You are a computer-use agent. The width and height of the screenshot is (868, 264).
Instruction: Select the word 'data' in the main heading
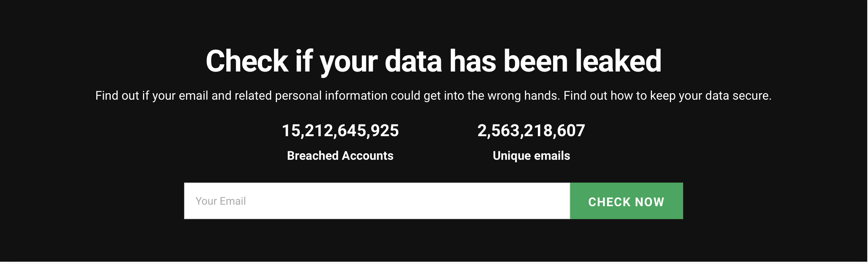413,61
